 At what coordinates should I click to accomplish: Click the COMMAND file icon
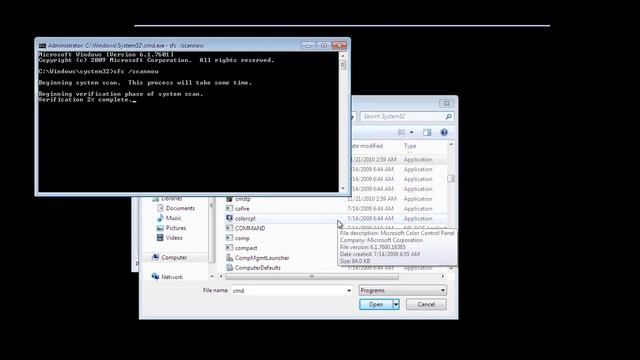tap(229, 228)
